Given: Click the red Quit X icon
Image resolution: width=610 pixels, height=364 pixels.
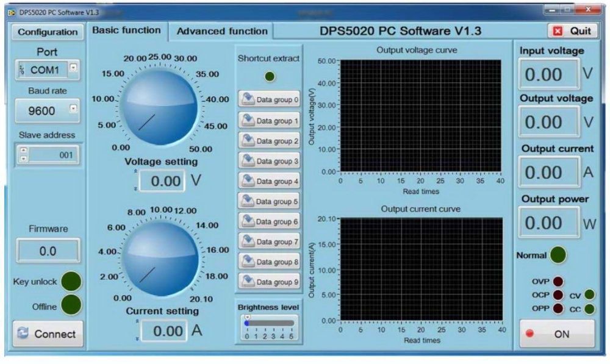Looking at the screenshot, I should point(558,31).
